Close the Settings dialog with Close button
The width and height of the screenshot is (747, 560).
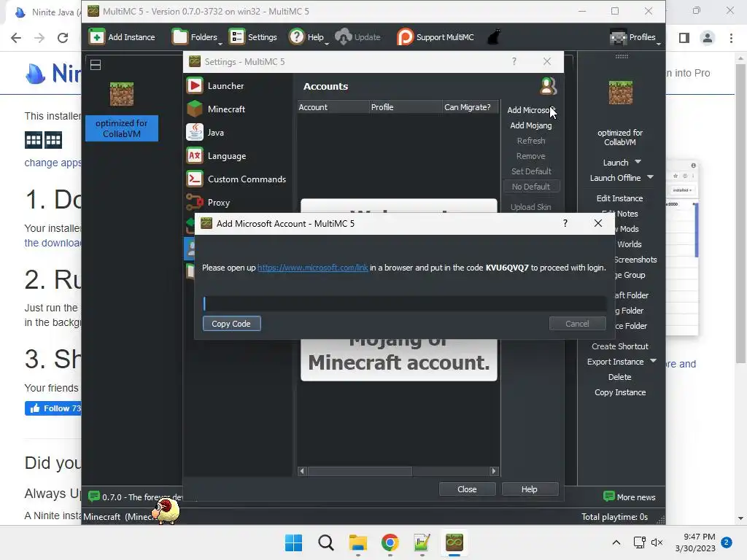pyautogui.click(x=467, y=489)
